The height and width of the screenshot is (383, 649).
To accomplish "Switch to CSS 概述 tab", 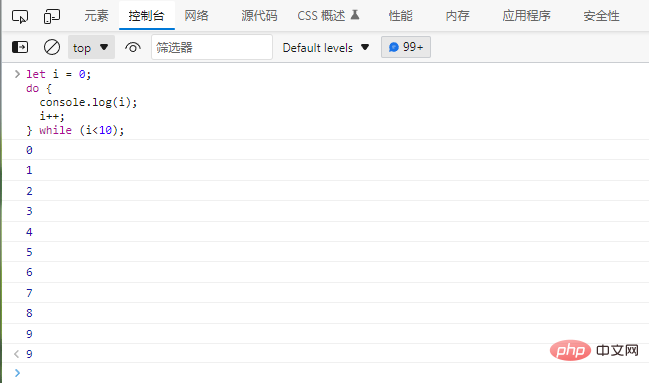I will click(x=321, y=16).
